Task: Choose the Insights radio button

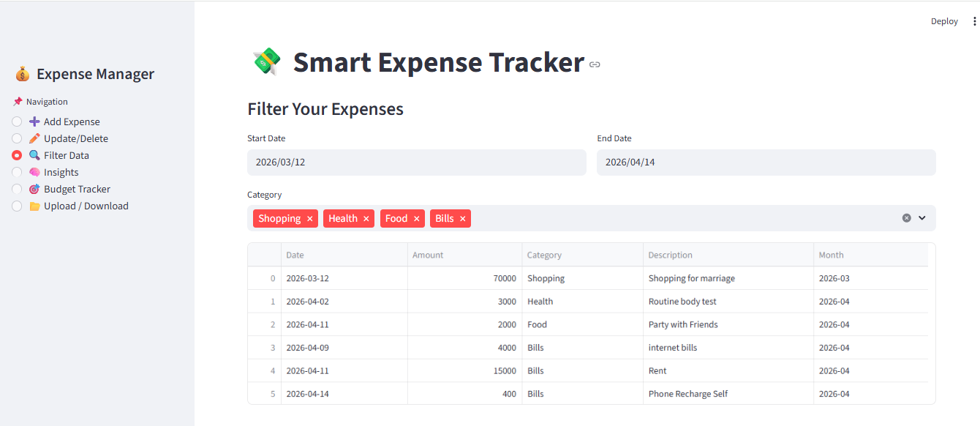Action: [17, 172]
